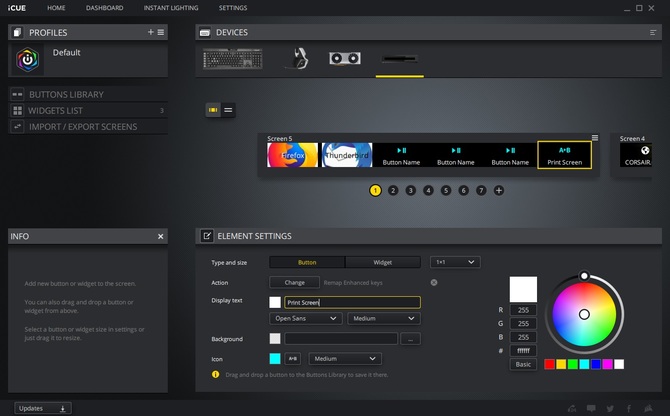The height and width of the screenshot is (416, 670).
Task: Select the Default profile icon
Action: [28, 60]
